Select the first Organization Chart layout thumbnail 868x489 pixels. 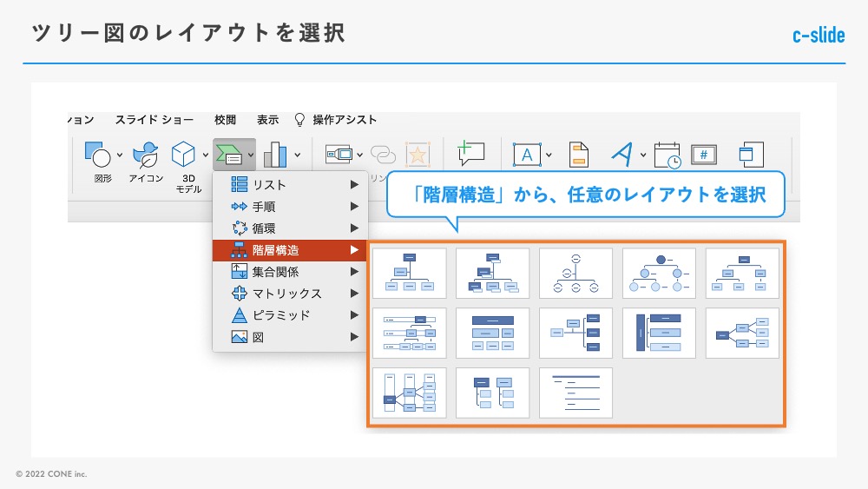click(410, 273)
